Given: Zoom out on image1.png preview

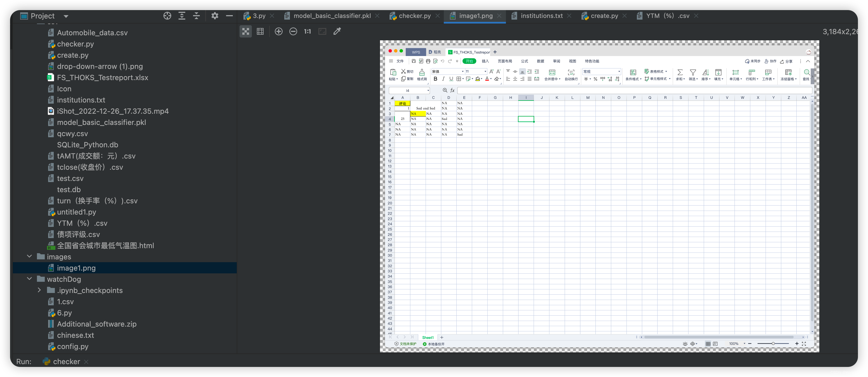Looking at the screenshot, I should point(293,31).
